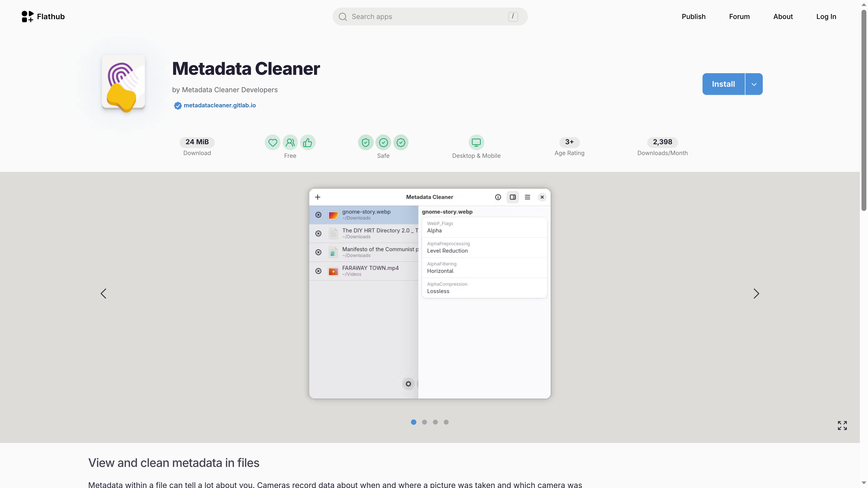This screenshot has width=868, height=488.
Task: Select FARAWAY TOWN.mp4 row
Action: click(364, 271)
